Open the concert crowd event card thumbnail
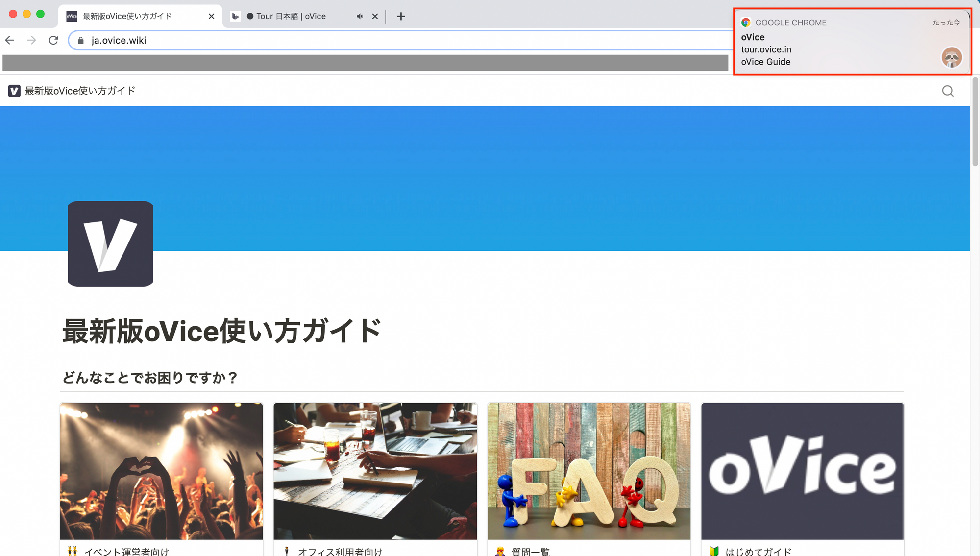Viewport: 980px width, 556px height. pyautogui.click(x=161, y=471)
